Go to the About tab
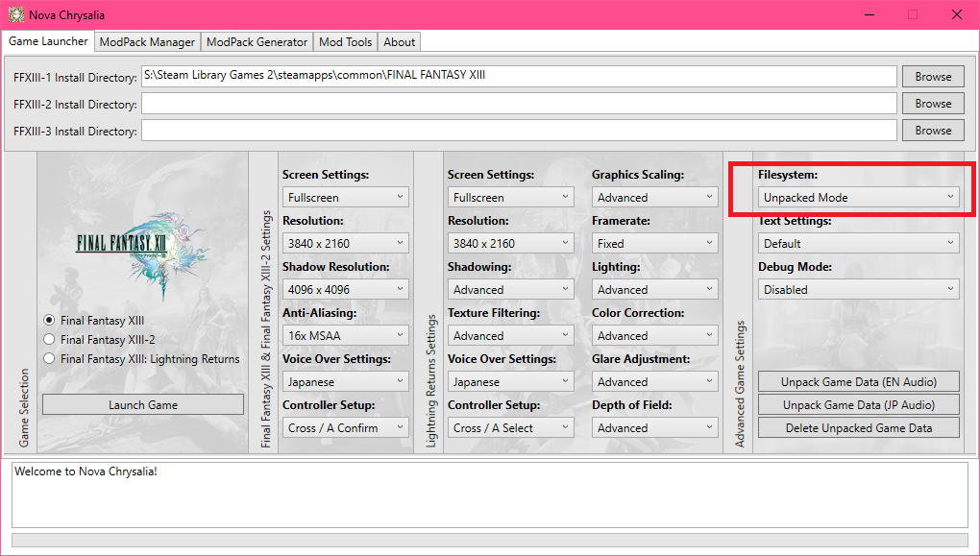980x556 pixels. [x=399, y=42]
